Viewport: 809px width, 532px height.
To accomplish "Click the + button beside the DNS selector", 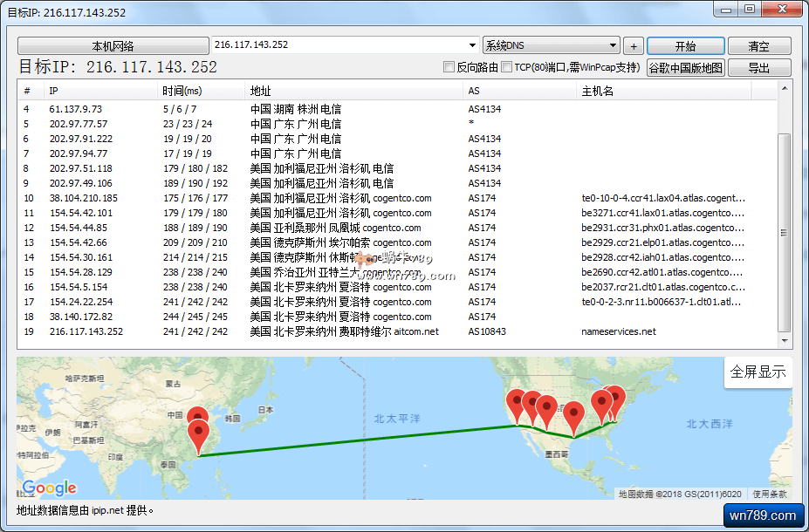I will tap(634, 46).
